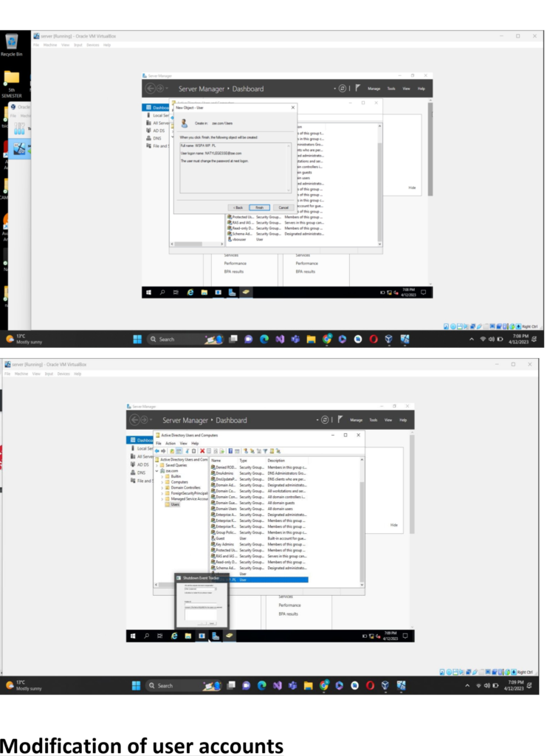Click the Name column header in AD list
This screenshot has width=550, height=756.
coord(224,461)
